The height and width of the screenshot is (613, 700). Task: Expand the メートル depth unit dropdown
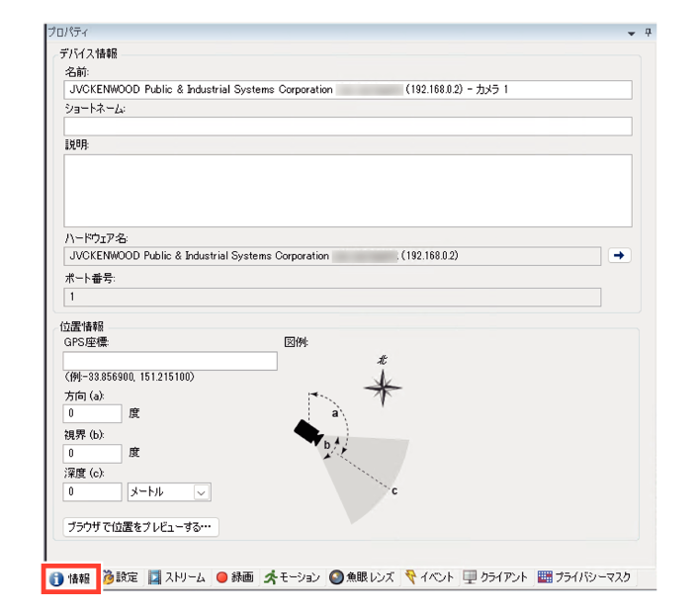[201, 492]
